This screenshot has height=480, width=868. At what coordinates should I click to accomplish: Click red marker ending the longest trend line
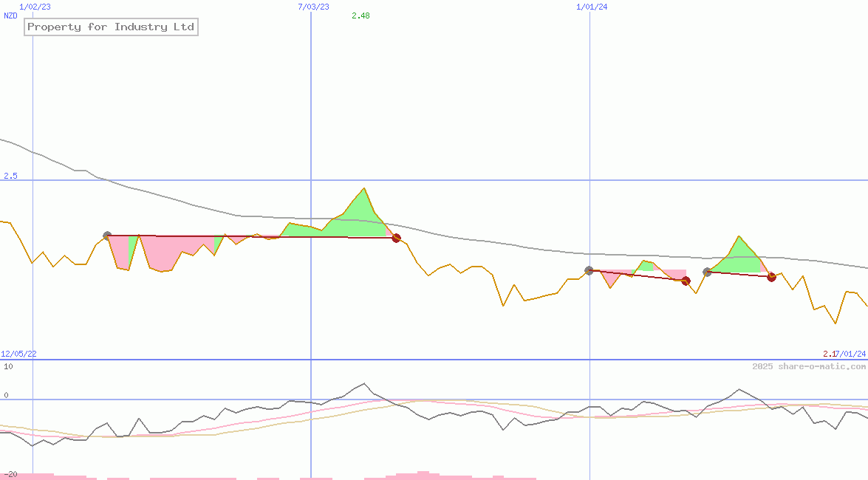click(396, 238)
